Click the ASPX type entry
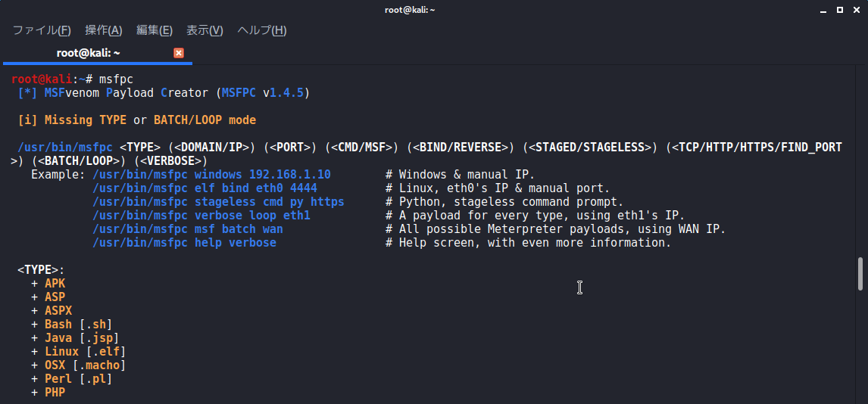 (x=58, y=311)
